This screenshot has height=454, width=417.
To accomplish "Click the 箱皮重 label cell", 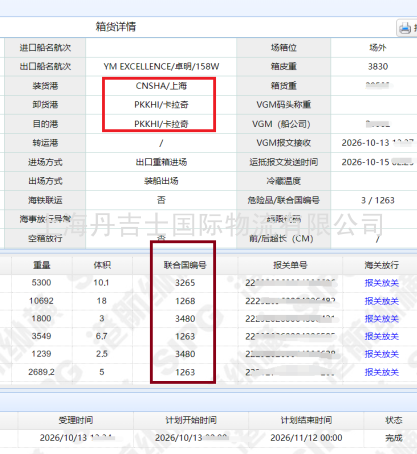I will [284, 67].
